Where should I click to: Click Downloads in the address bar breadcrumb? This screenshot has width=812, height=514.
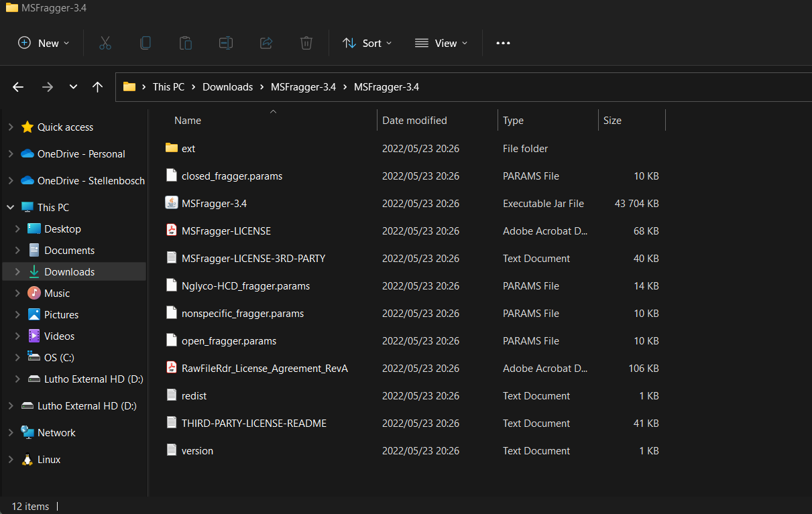(x=227, y=86)
